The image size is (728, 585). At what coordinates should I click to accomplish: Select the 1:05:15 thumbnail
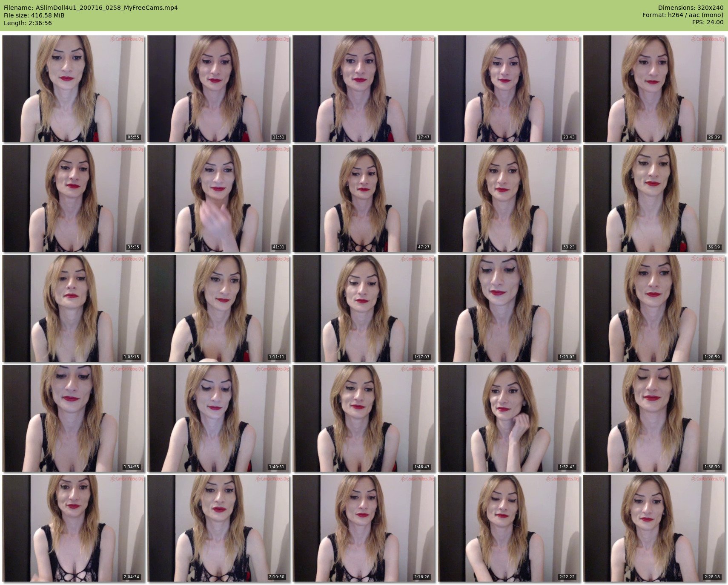tap(73, 308)
